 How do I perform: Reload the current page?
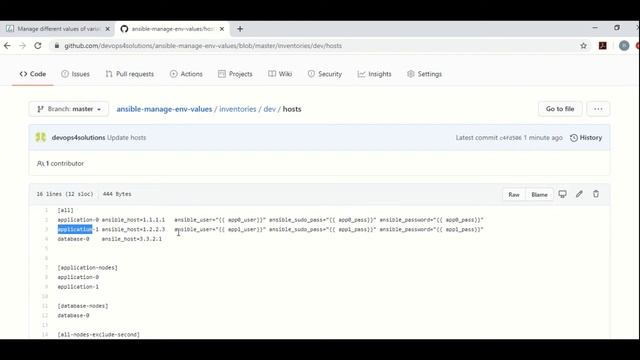38,46
